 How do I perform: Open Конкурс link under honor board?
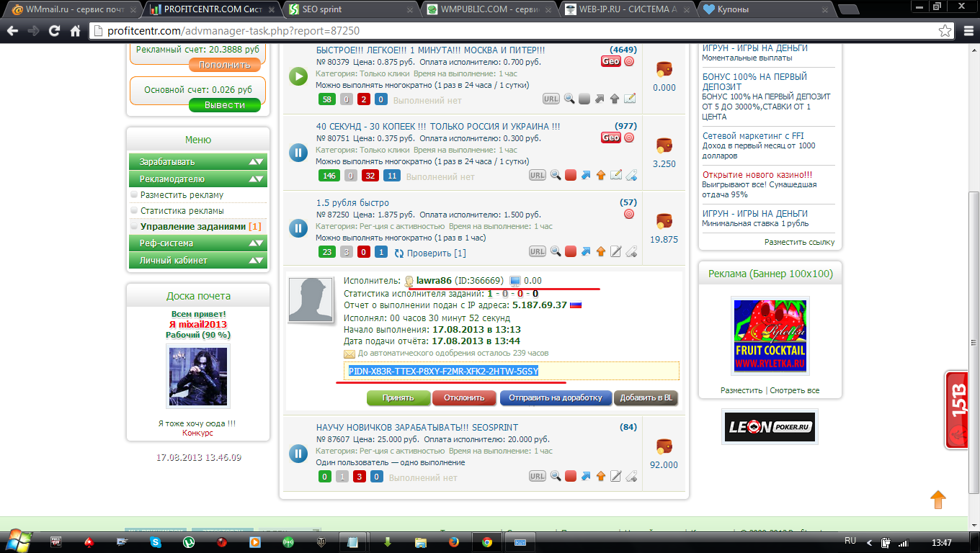tap(197, 433)
